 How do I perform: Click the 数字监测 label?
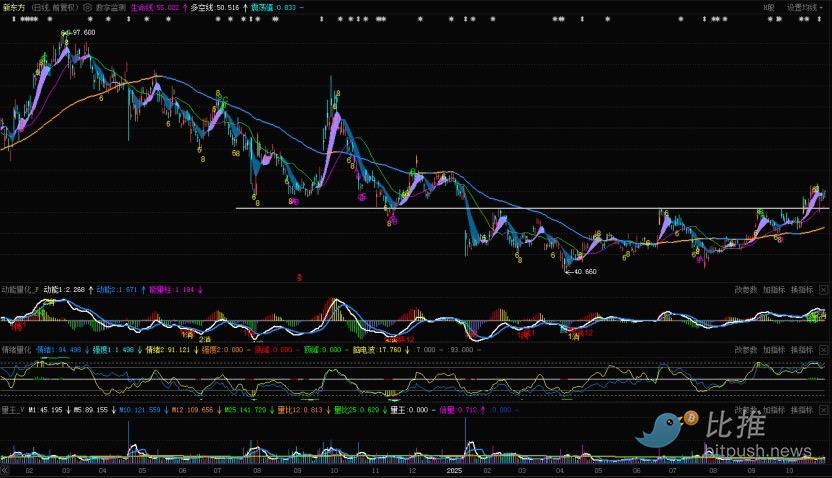tap(111, 8)
